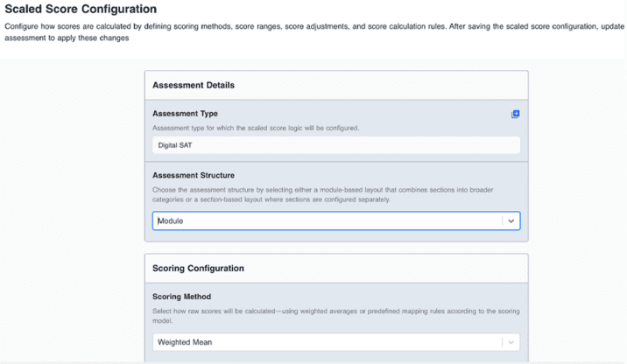
Task: Click the blue icon beside Assessment Type
Action: point(515,115)
